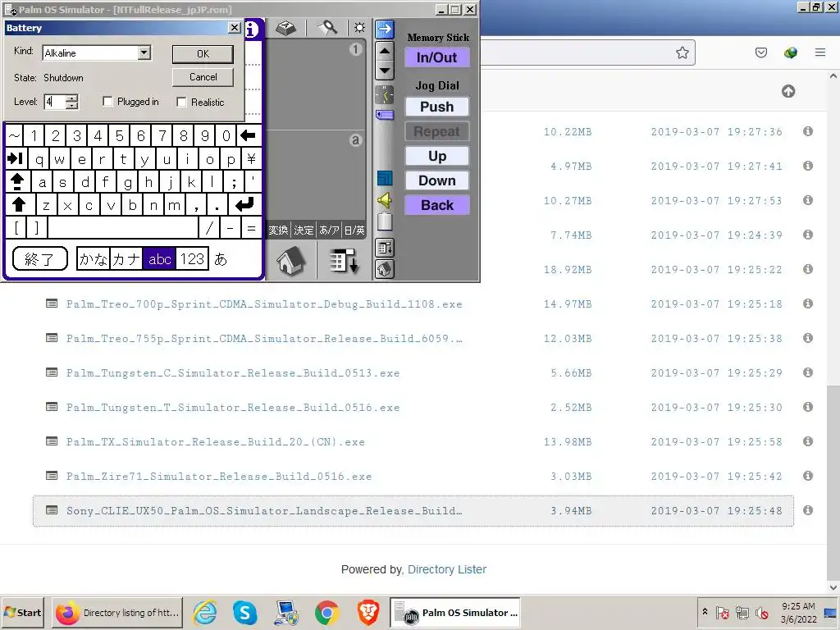Click the small home icon in status bar
840x630 pixels.
pyautogui.click(x=384, y=269)
